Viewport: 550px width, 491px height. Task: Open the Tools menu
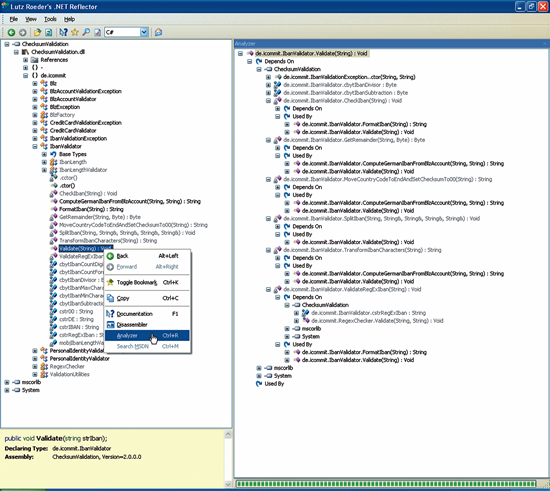[x=50, y=19]
